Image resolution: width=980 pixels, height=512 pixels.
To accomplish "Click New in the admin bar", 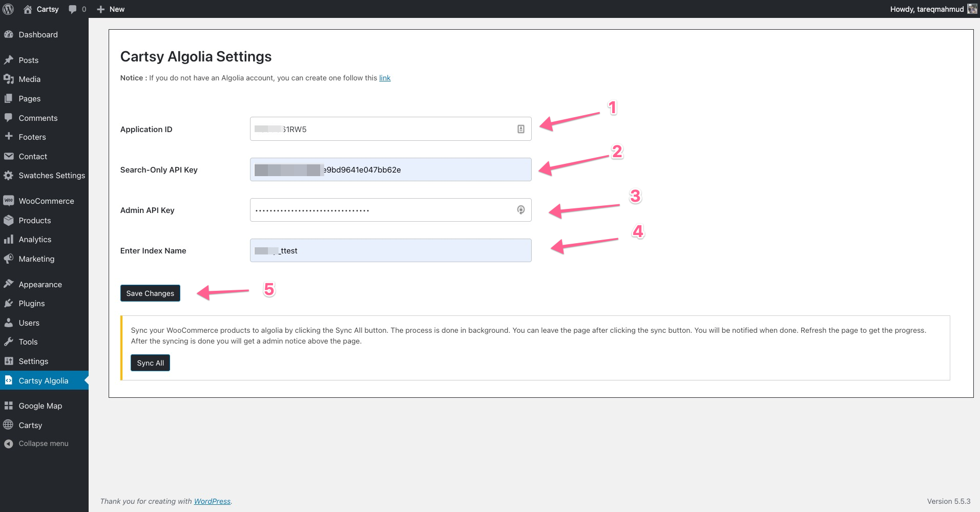I will click(117, 9).
